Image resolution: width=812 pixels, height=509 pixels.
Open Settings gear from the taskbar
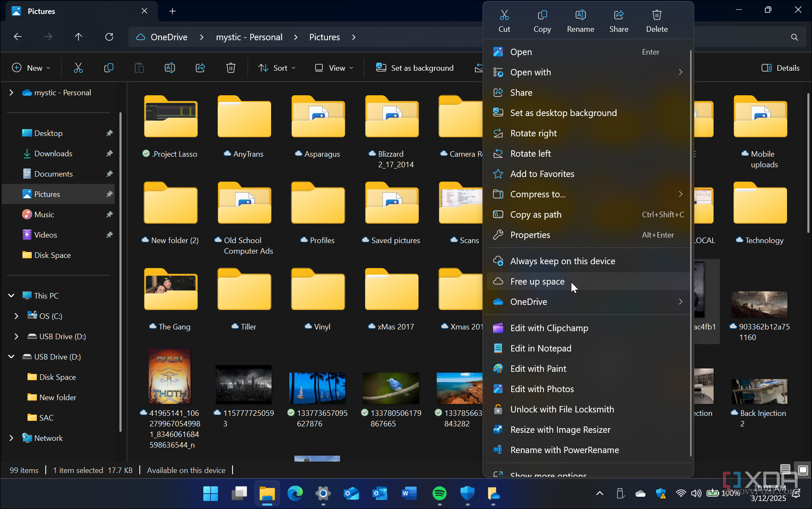tap(323, 493)
